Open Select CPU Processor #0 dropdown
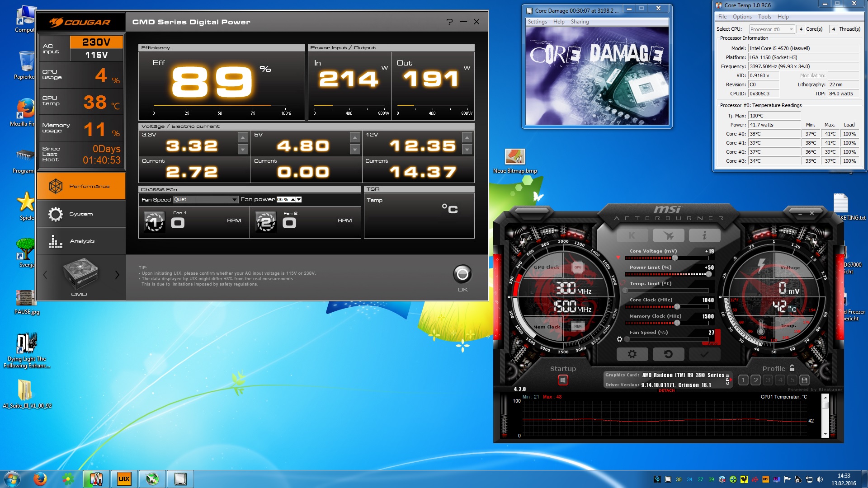Viewport: 868px width, 488px height. click(x=771, y=29)
